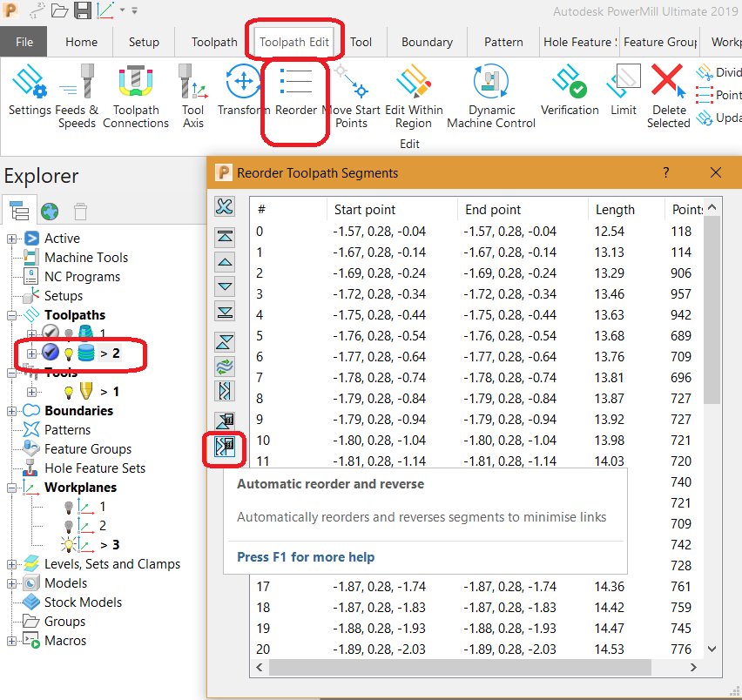Switch to the Toolpath Edit ribbon tab
The height and width of the screenshot is (700, 742).
[x=295, y=41]
